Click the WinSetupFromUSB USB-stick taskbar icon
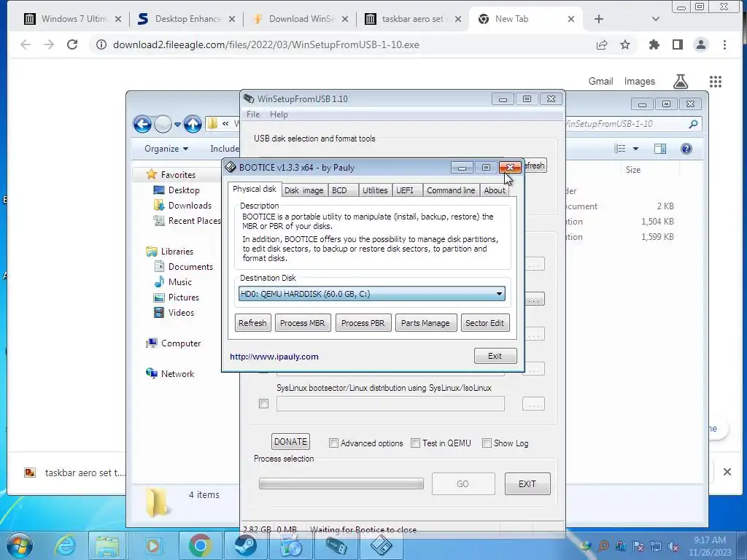747x560 pixels. point(336,545)
